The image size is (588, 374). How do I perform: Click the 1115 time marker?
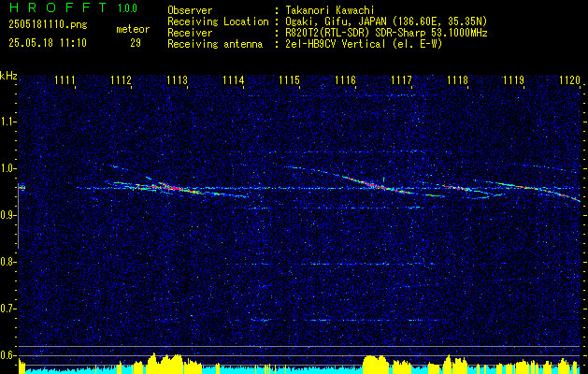(290, 79)
